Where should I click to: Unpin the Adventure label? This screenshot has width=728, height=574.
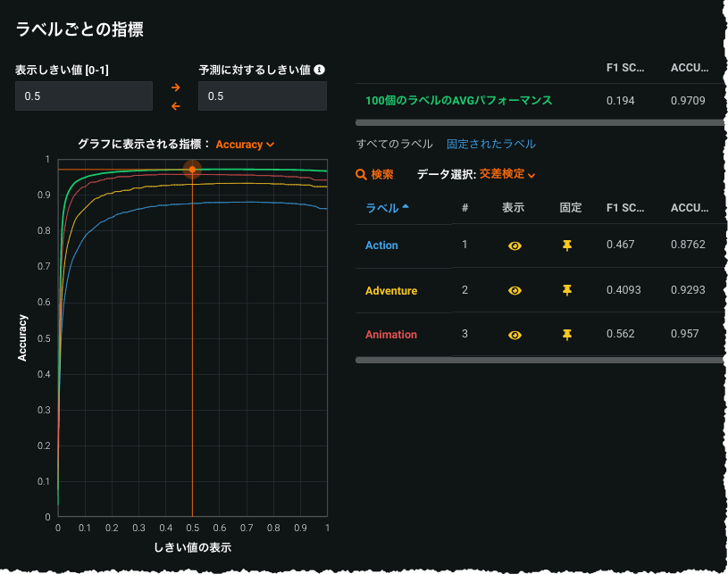coord(566,290)
